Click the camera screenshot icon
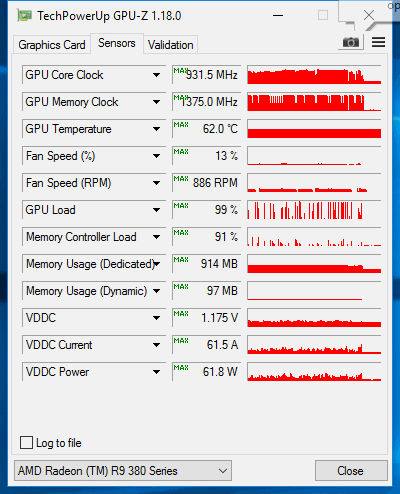The width and height of the screenshot is (400, 494). (351, 43)
